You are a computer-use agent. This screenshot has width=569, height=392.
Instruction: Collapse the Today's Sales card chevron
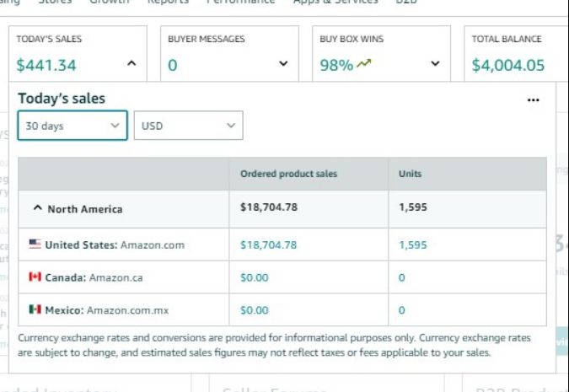pyautogui.click(x=132, y=63)
